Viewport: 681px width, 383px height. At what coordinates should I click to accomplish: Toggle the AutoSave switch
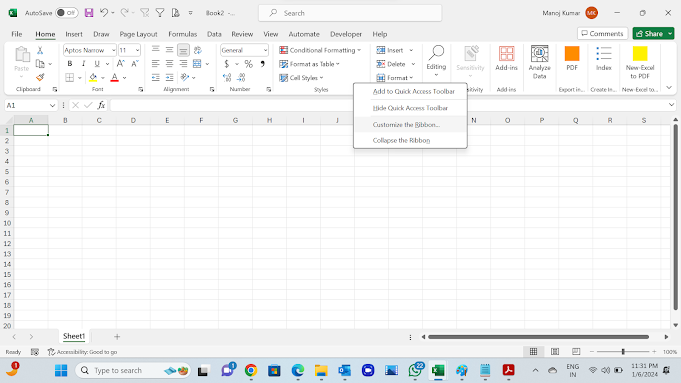point(66,13)
